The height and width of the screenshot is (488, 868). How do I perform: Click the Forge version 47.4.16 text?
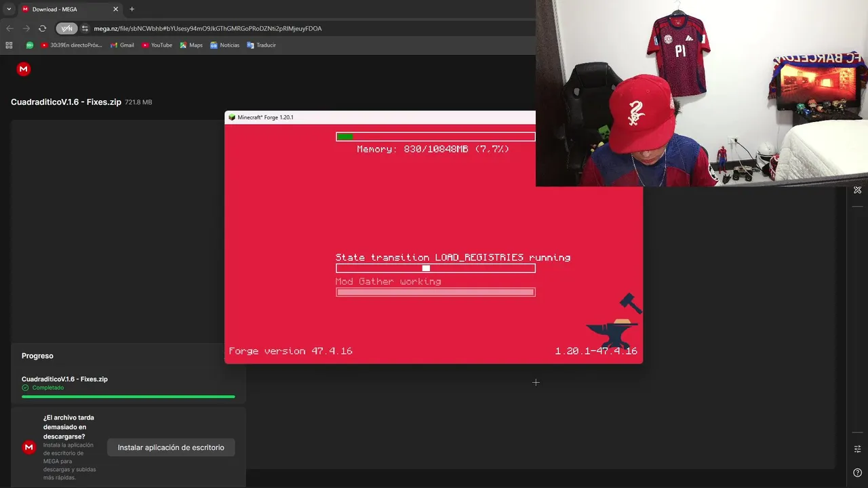tap(290, 351)
